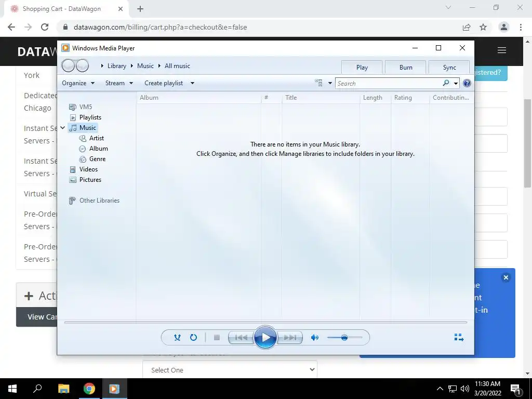
Task: Mute the Media Player volume
Action: point(314,337)
